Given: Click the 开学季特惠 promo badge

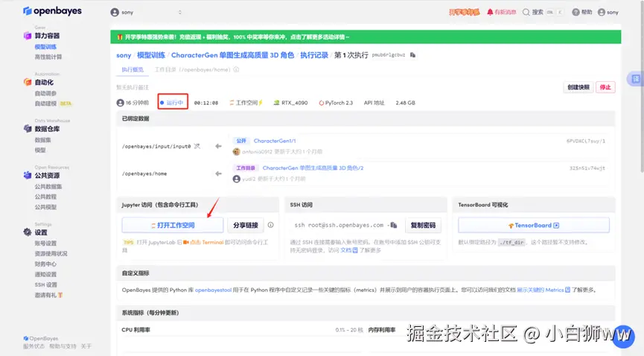Looking at the screenshot, I should tap(464, 13).
